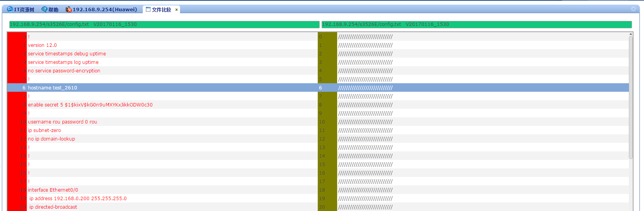Click the IT资源树 globe icon
The height and width of the screenshot is (211, 644).
pos(10,9)
